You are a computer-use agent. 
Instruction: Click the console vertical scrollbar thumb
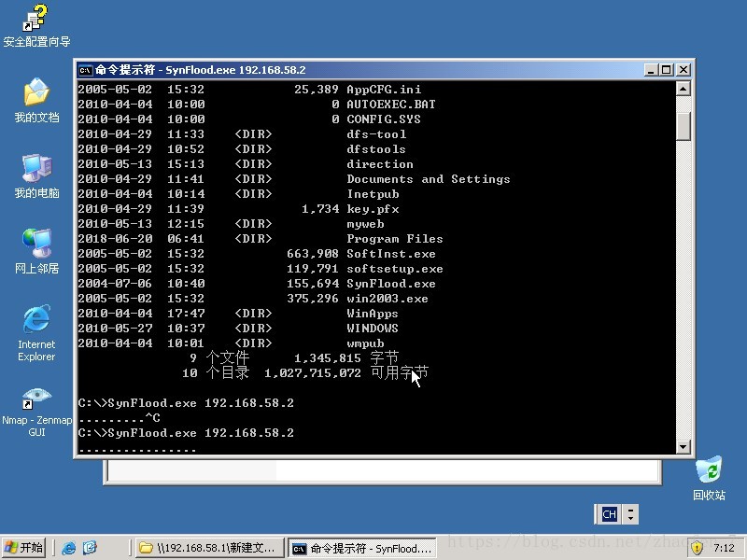pyautogui.click(x=684, y=126)
